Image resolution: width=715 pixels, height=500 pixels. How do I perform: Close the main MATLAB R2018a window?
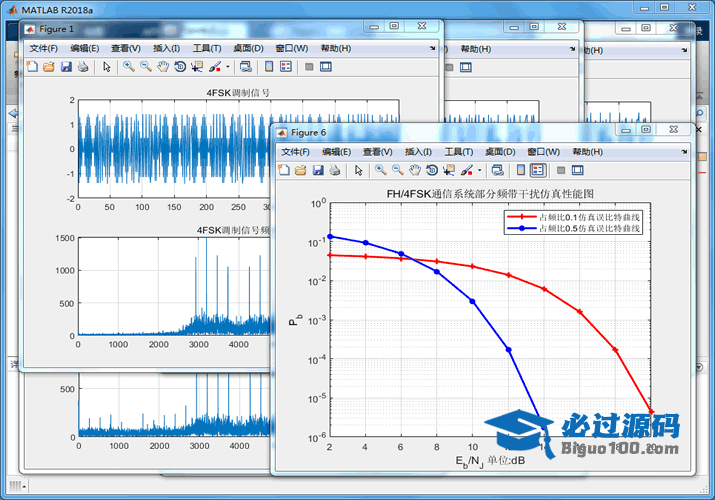click(692, 7)
